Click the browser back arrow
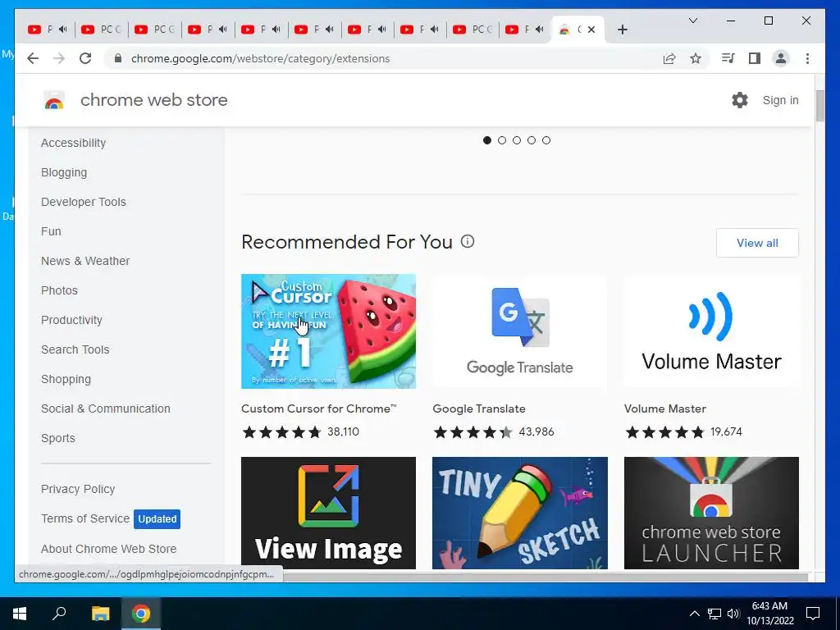Screen dimensions: 840x630 click(x=33, y=58)
